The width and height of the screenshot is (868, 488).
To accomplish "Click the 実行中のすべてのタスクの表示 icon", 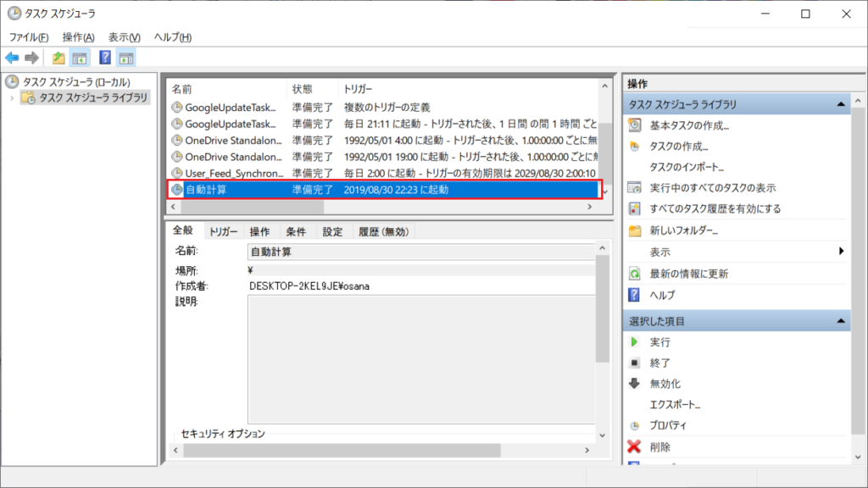I will (x=634, y=187).
